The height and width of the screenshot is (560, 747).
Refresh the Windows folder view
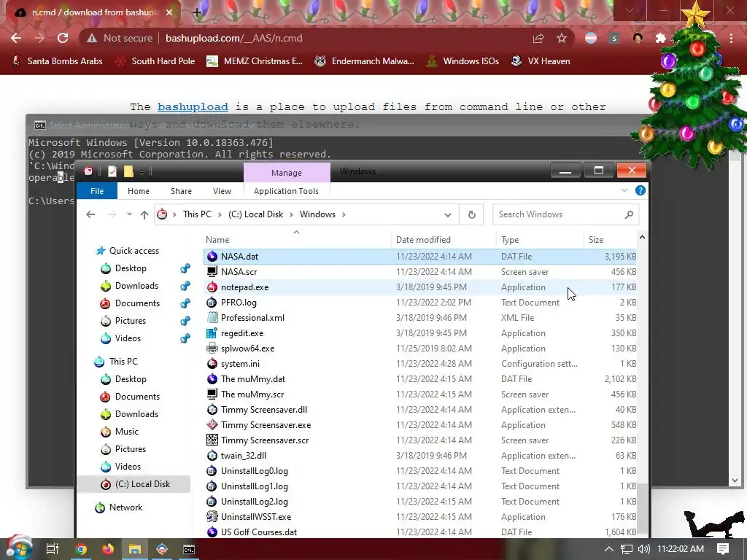472,215
